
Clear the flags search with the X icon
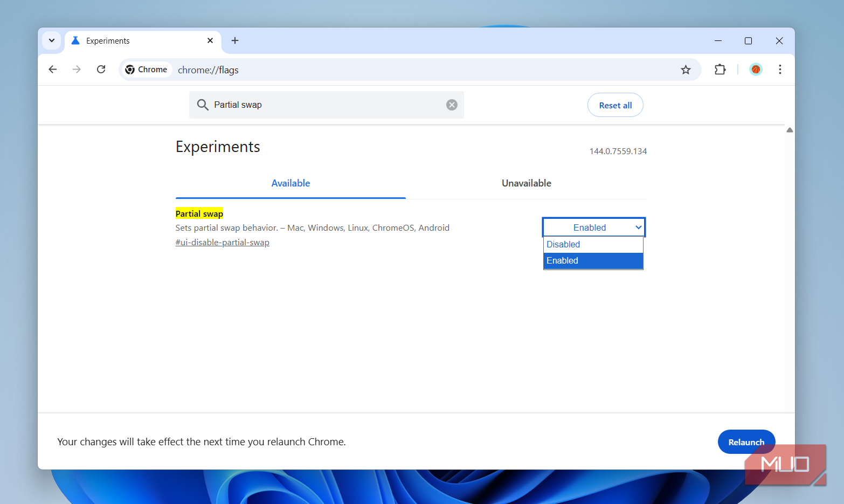click(x=452, y=105)
